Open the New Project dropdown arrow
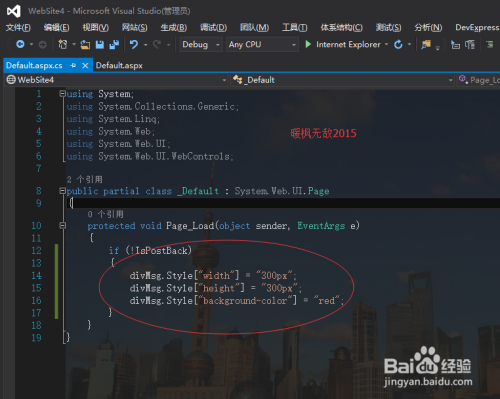500x399 pixels. tap(74, 44)
